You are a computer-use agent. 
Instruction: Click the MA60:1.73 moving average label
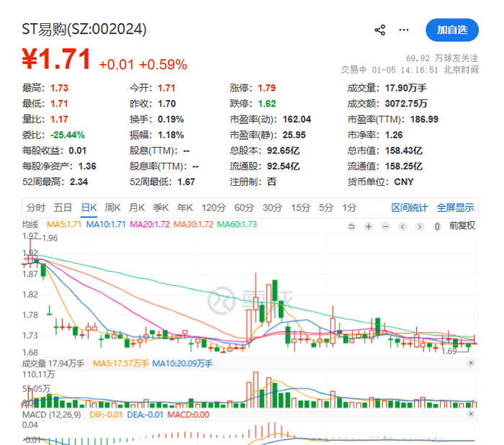click(x=237, y=225)
